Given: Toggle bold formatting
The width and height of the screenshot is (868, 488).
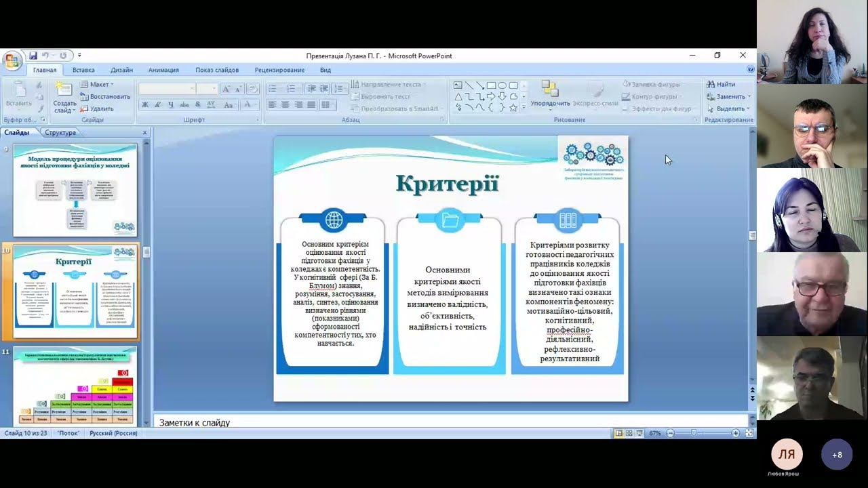Looking at the screenshot, I should [145, 104].
